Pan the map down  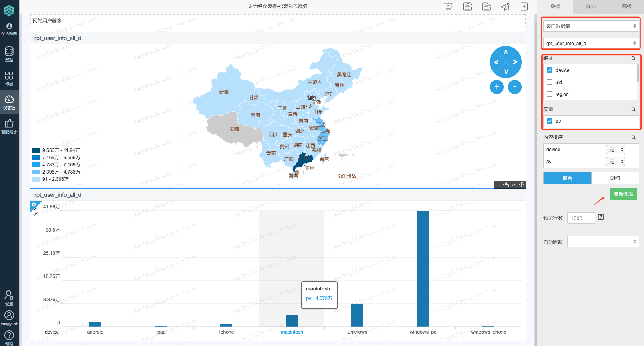(x=506, y=72)
